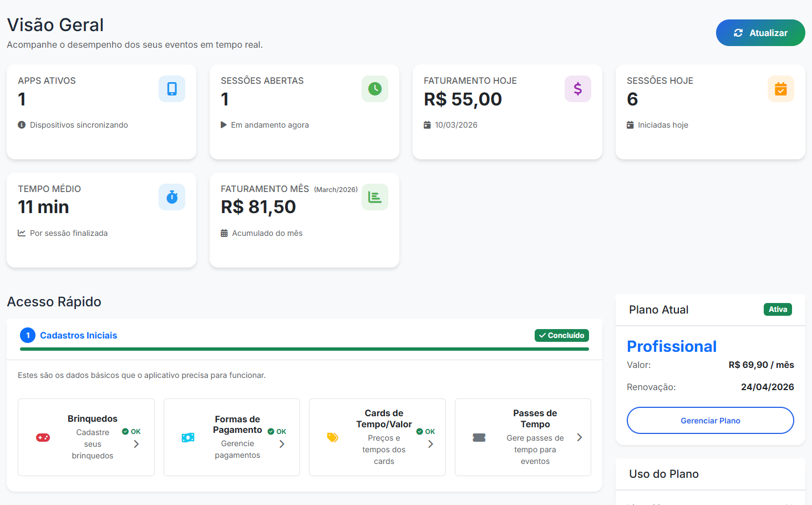Click the clock icon on Sessões Abertas card

point(375,88)
